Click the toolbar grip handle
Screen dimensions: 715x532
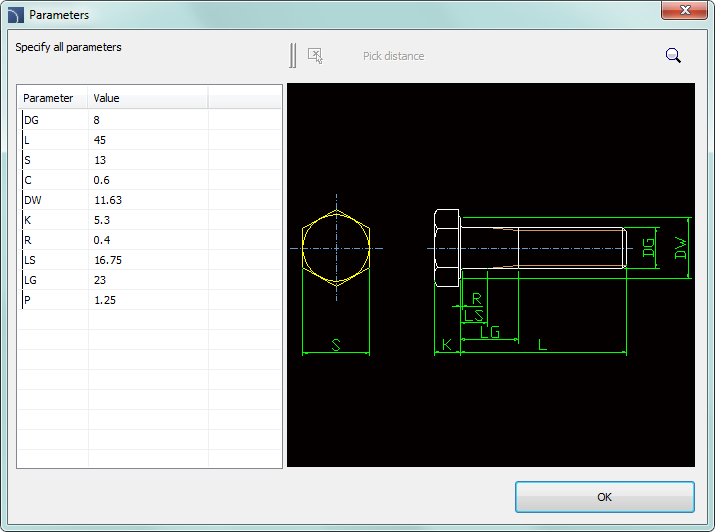click(293, 56)
